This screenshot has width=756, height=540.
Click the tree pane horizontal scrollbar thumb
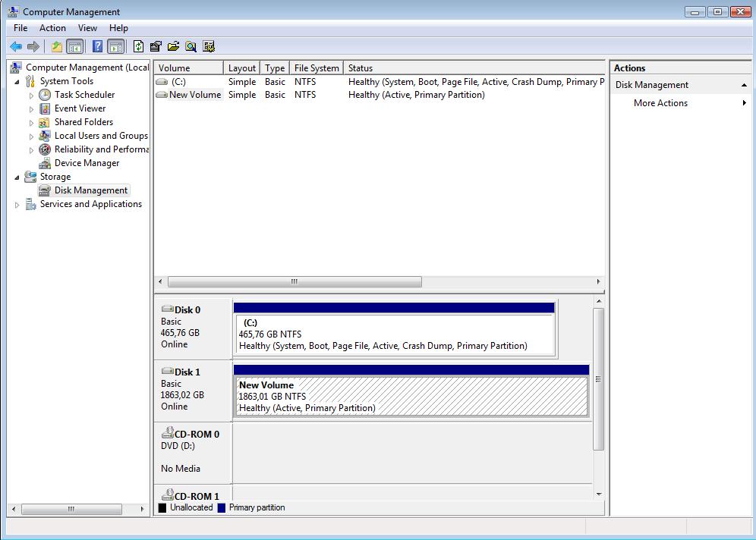coord(71,509)
